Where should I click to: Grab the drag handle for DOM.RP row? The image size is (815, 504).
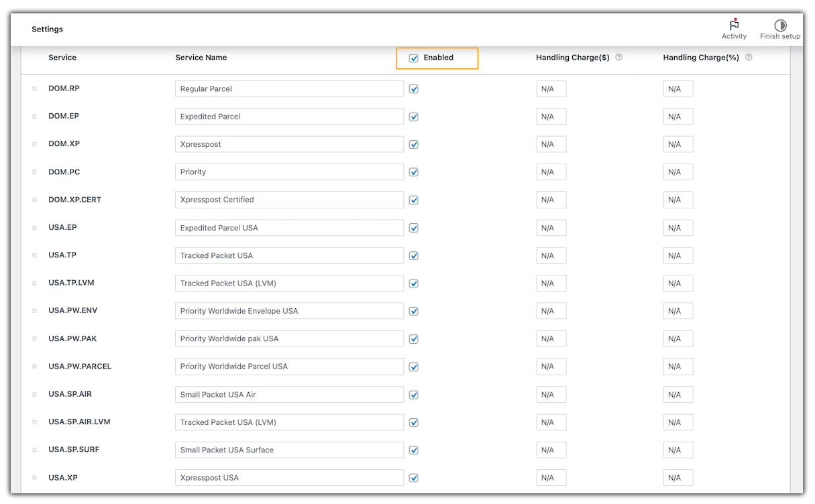pyautogui.click(x=34, y=89)
